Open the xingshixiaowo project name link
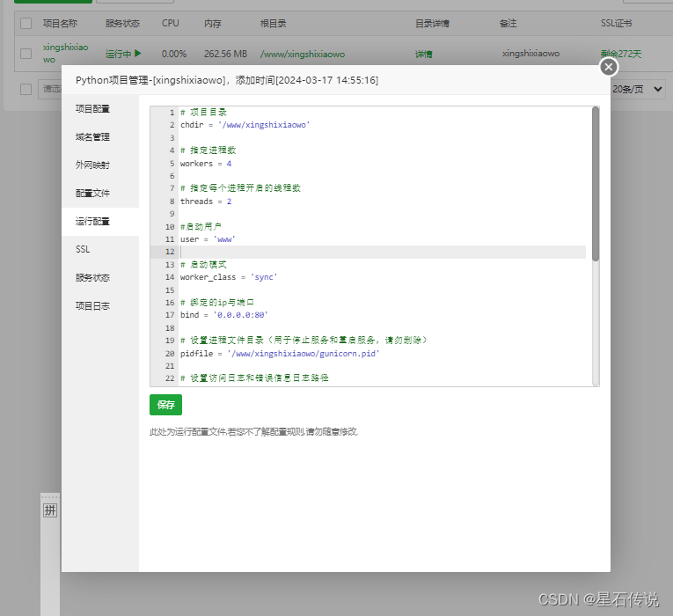Viewport: 673px width, 616px height. click(65, 53)
